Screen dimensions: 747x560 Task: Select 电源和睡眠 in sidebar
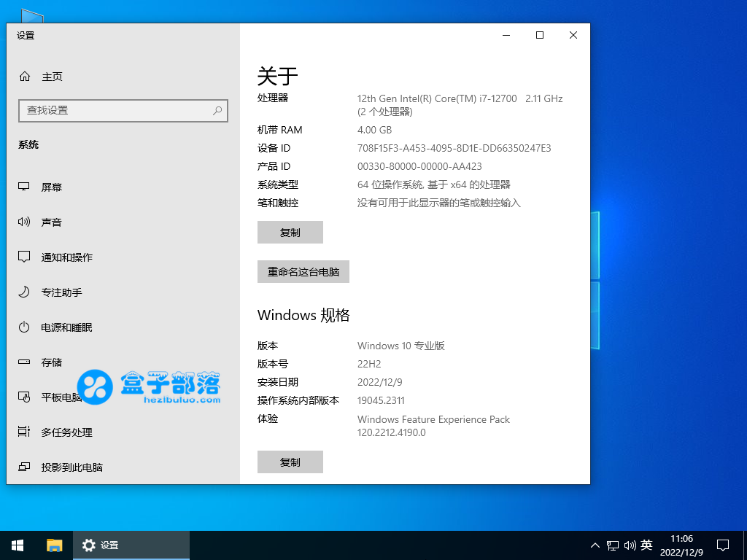coord(66,327)
